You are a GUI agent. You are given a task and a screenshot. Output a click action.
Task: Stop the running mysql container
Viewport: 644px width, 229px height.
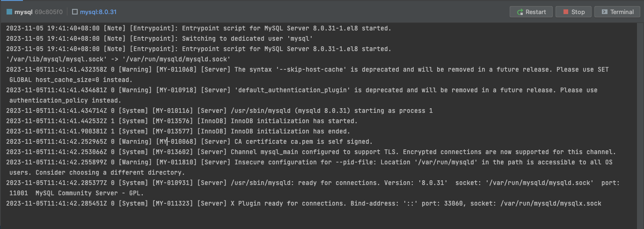(574, 12)
